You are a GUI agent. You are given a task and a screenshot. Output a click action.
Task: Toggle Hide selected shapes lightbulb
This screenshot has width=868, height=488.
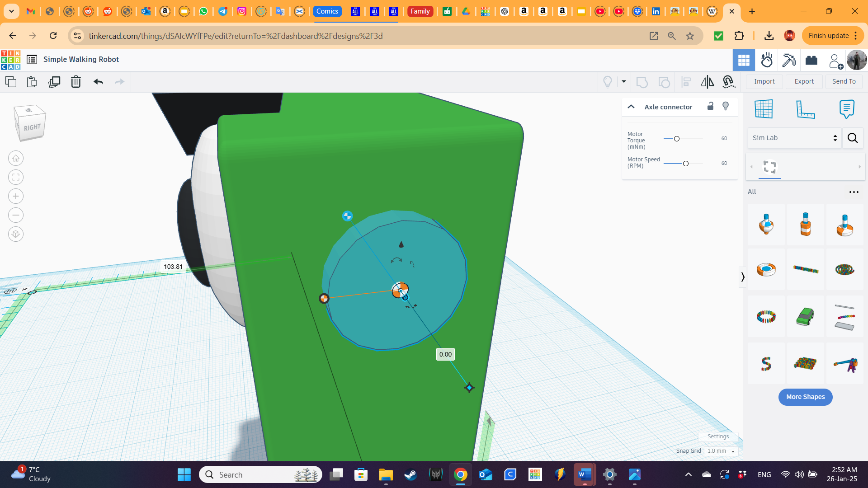click(x=607, y=82)
